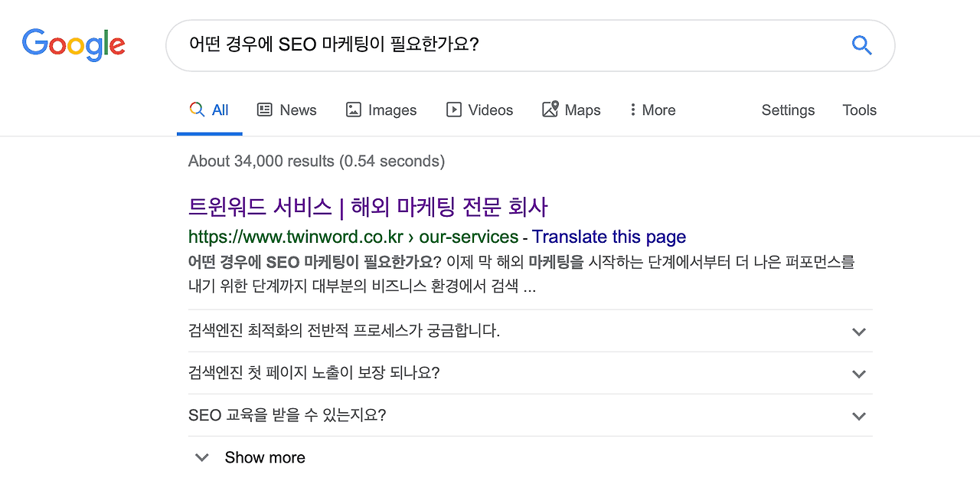Click the Maps pin icon
Viewport: 980px width, 504px height.
coord(550,110)
